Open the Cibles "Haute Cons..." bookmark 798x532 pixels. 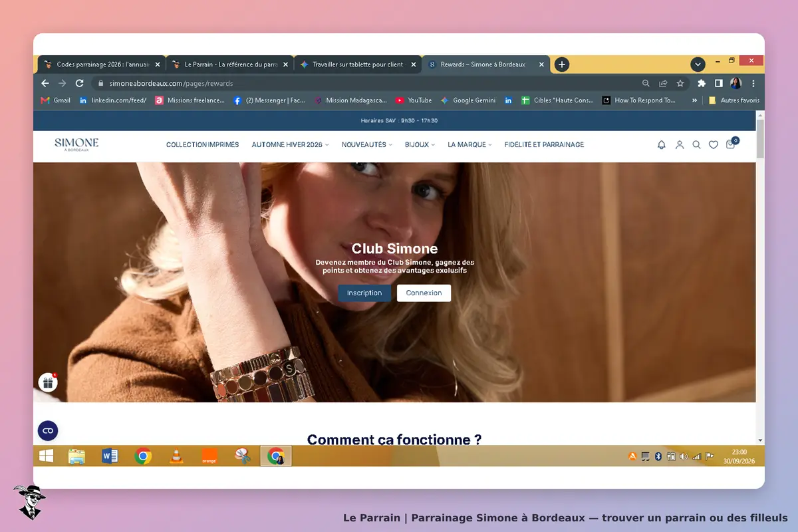point(558,100)
